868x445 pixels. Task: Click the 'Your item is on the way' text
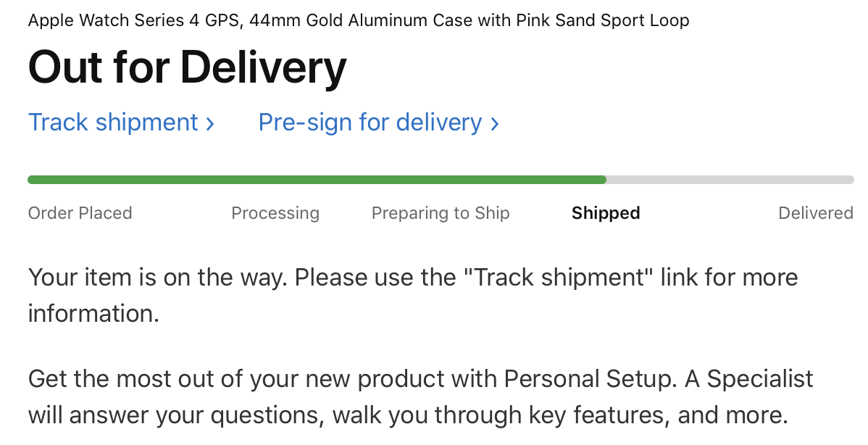(158, 278)
